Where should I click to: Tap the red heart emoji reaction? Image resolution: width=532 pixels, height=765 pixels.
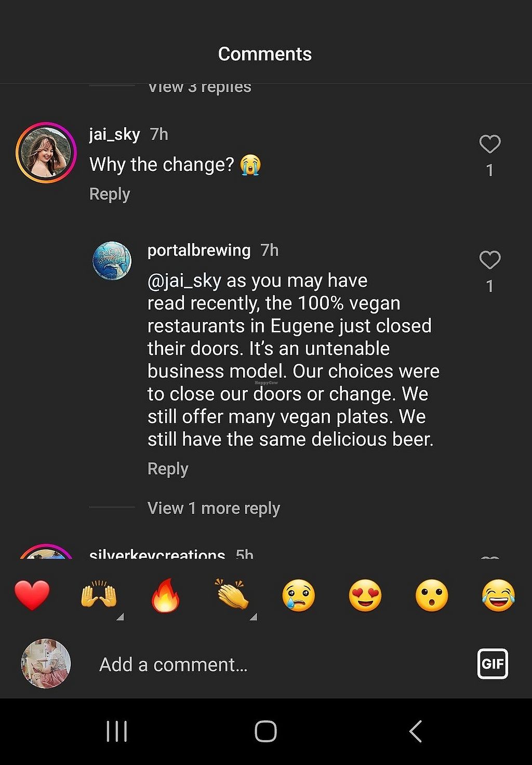32,595
